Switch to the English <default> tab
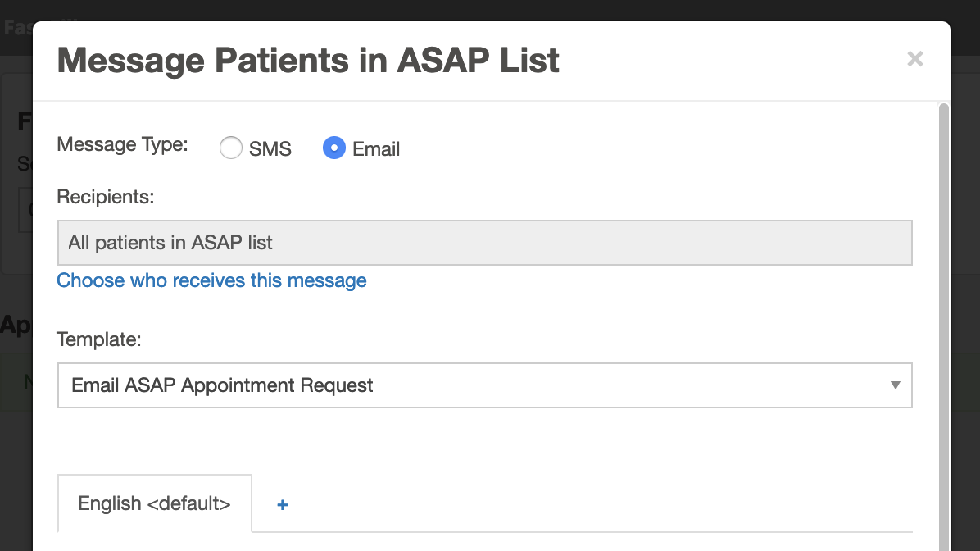 154,503
